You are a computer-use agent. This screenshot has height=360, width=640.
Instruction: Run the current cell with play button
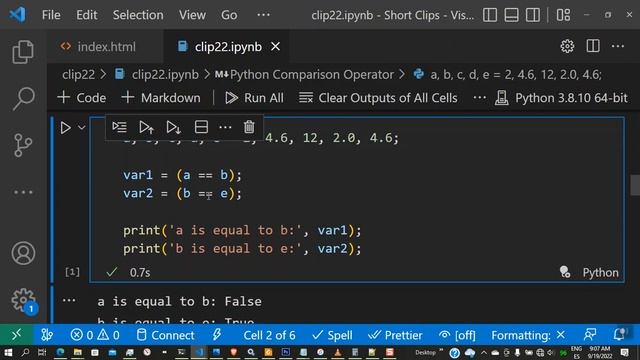pyautogui.click(x=65, y=128)
